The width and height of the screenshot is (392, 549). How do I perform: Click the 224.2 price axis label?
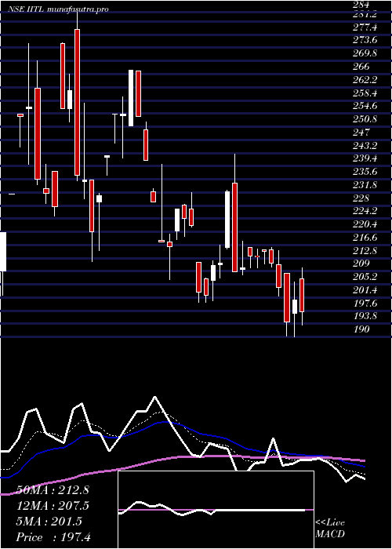click(365, 212)
